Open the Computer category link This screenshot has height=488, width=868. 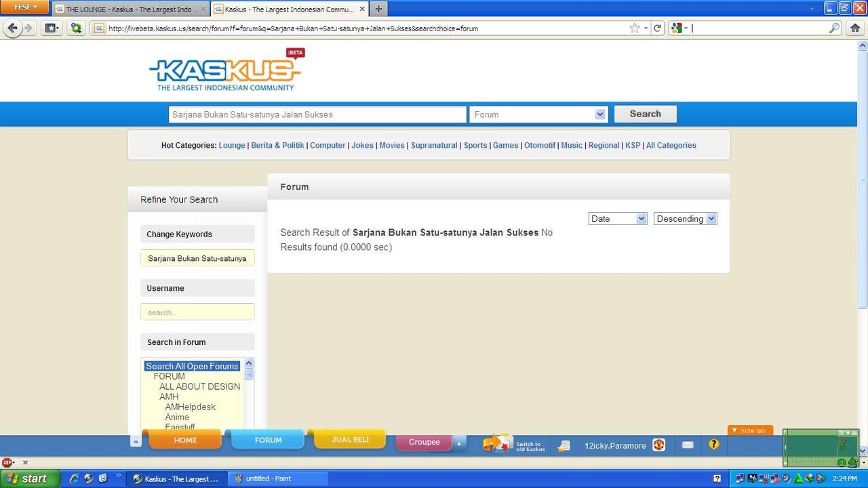[328, 145]
